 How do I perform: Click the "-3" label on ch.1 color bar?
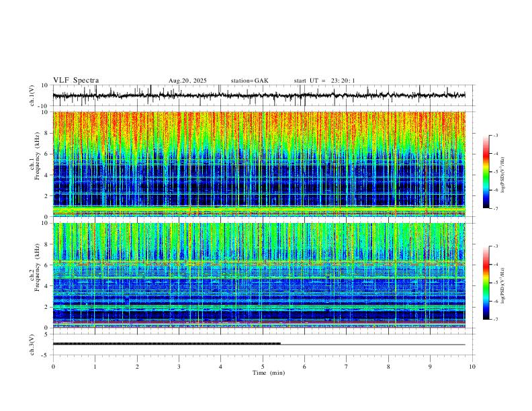[496, 135]
